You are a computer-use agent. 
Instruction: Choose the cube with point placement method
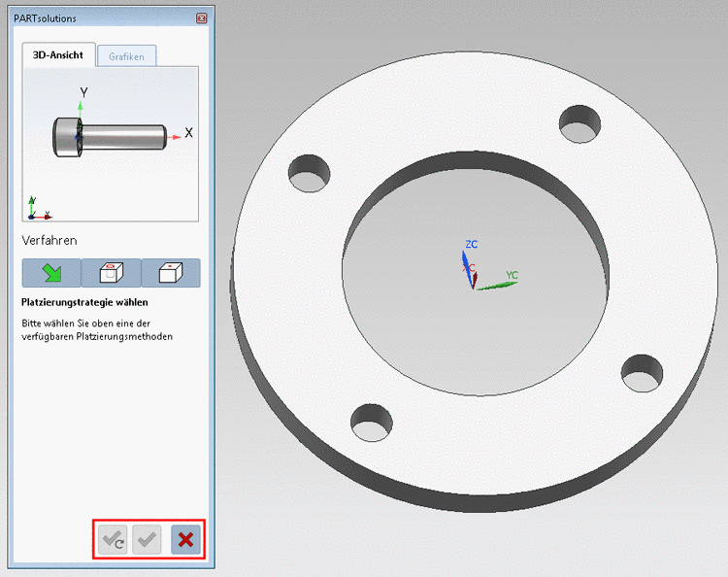click(171, 273)
